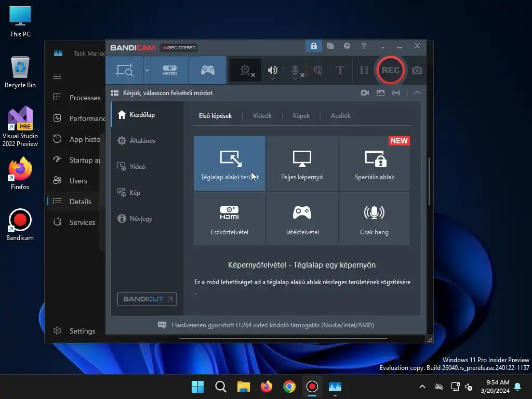
Task: Select the Visual Studio 2022 Preview shortcut
Action: pyautogui.click(x=20, y=127)
